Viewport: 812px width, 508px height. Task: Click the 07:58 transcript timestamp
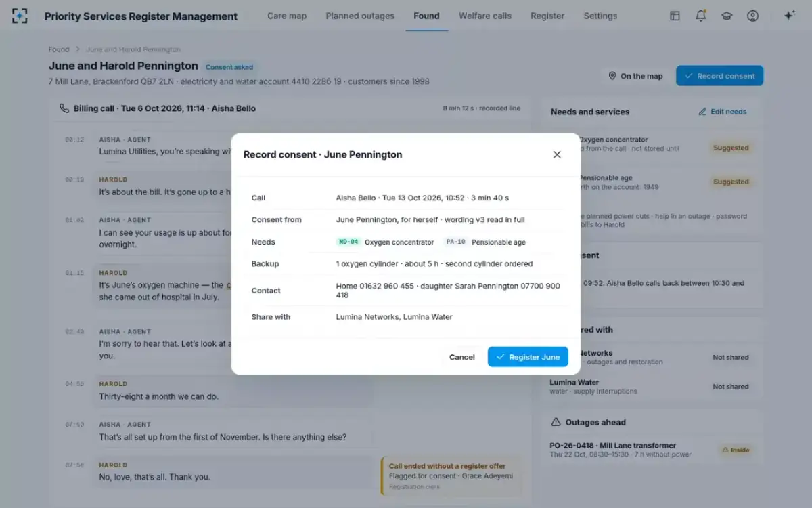pyautogui.click(x=74, y=465)
